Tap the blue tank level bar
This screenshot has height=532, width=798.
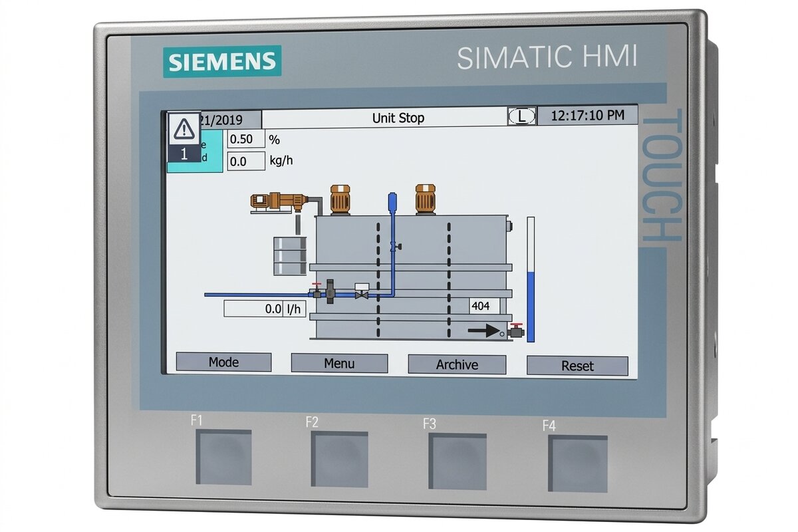click(531, 279)
